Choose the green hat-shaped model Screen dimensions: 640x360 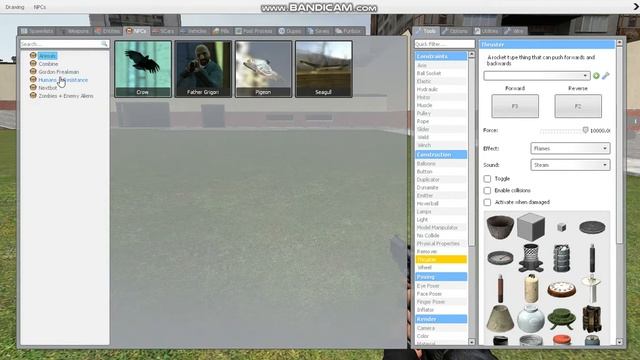[x=562, y=319]
